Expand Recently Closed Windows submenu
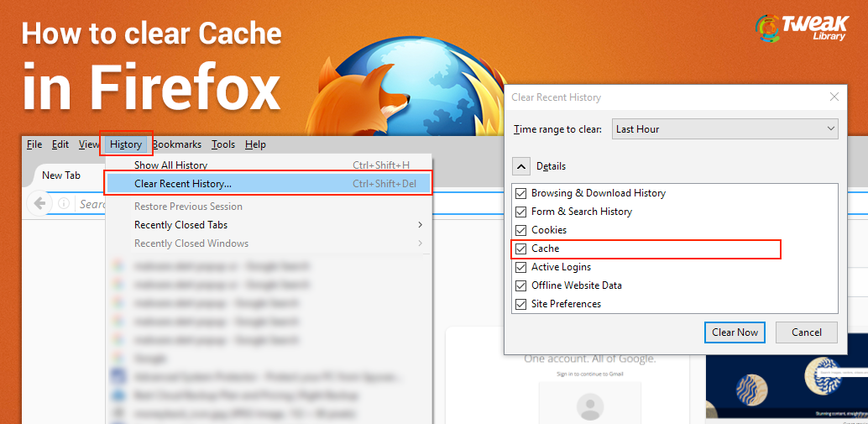 [x=269, y=243]
